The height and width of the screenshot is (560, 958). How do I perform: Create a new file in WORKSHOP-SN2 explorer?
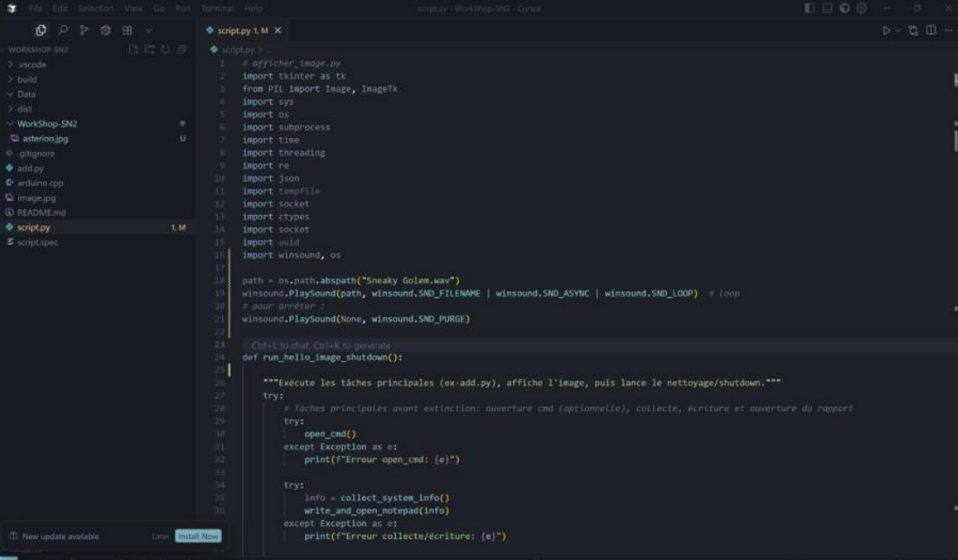click(x=133, y=50)
